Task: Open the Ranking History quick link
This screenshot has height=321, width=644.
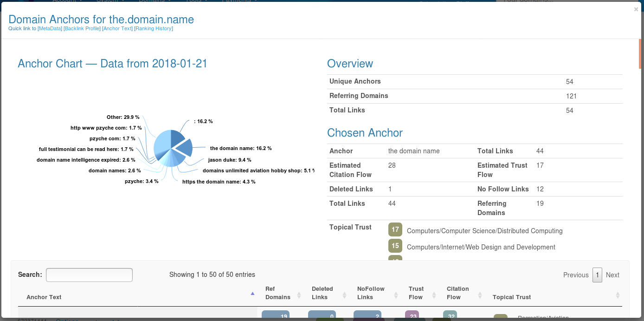Action: click(154, 29)
